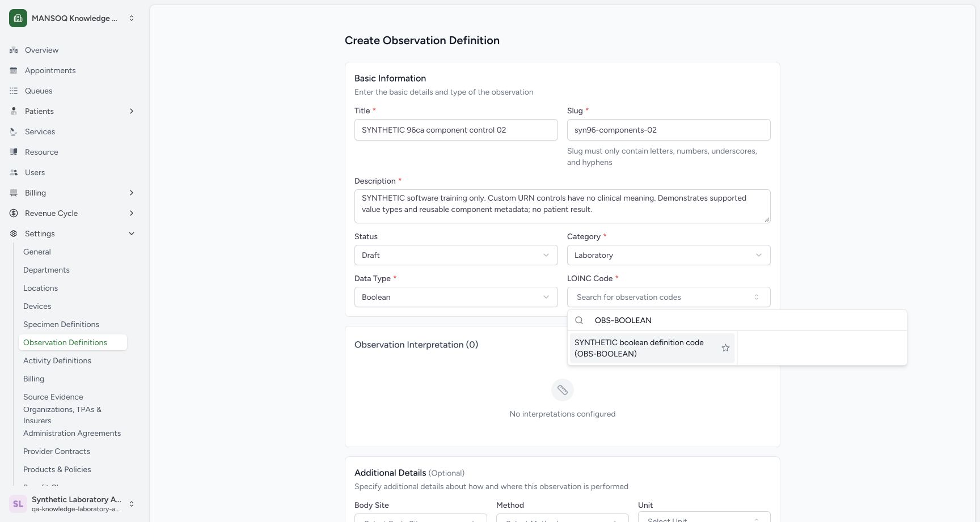Image resolution: width=980 pixels, height=522 pixels.
Task: Open the LOINC Code search combobox
Action: 669,297
